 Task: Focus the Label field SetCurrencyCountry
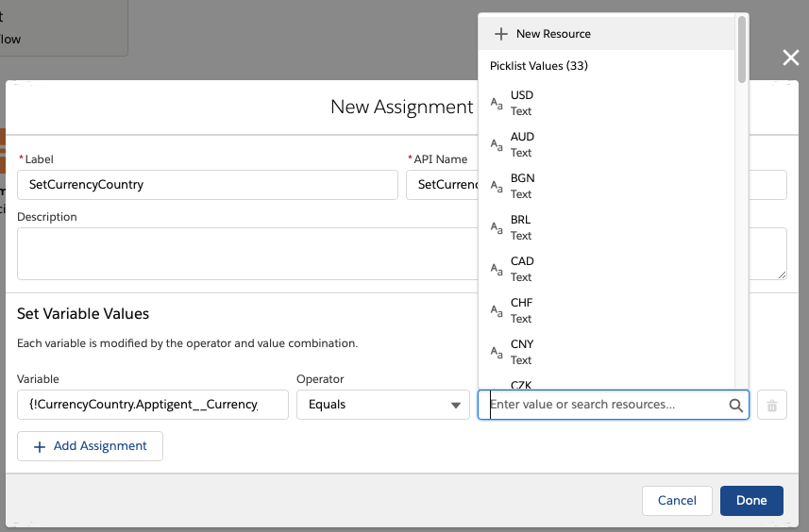208,185
